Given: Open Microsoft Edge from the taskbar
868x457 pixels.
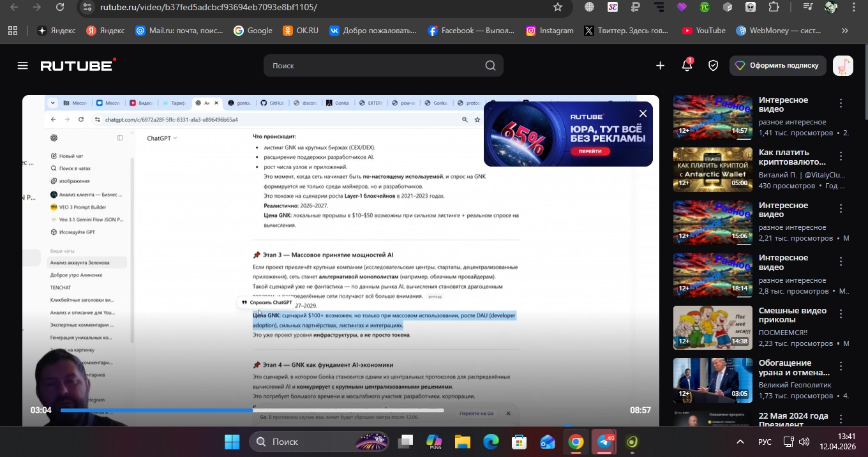Looking at the screenshot, I should [491, 442].
